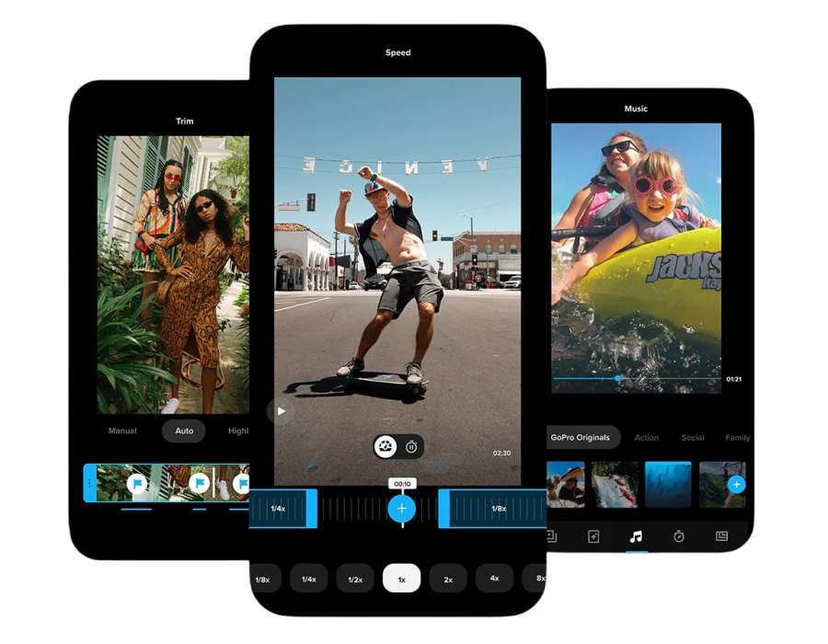Select 1x playback speed
This screenshot has height=644, width=828.
tap(401, 579)
